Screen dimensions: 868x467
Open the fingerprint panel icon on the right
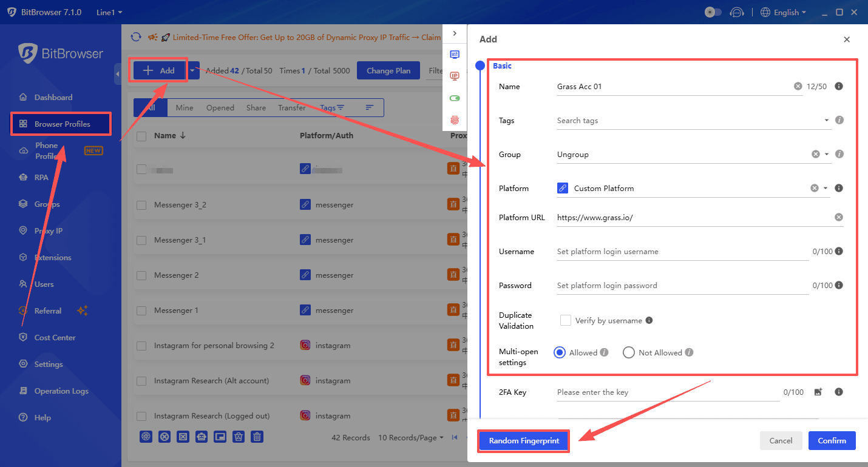(455, 120)
